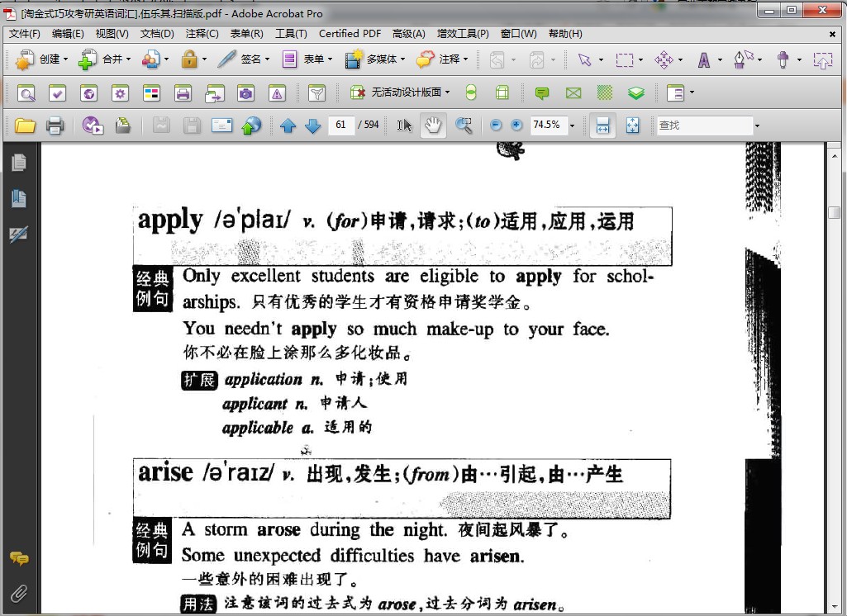Open the Comments panel in sidebar
Screen dimensions: 847x616
(19, 558)
